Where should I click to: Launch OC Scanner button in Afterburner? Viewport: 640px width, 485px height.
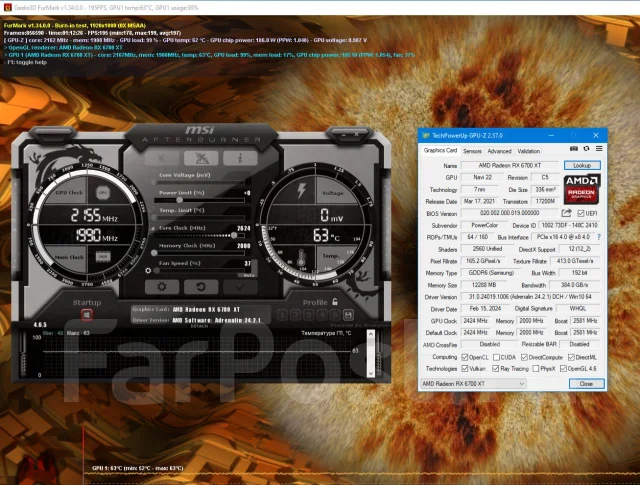(201, 158)
